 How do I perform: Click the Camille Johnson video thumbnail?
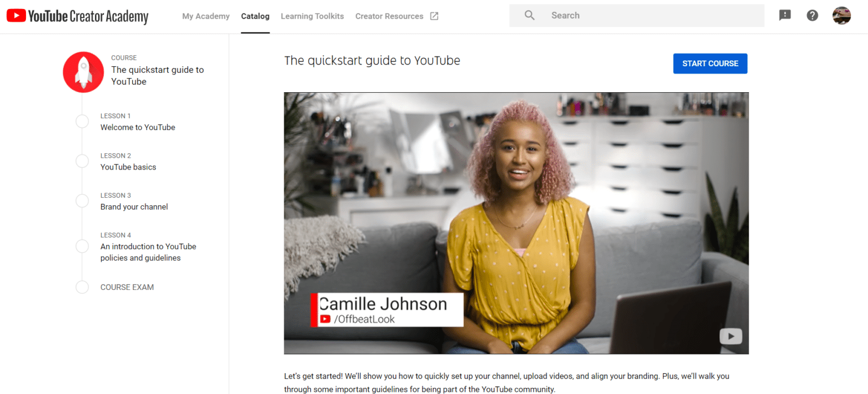pyautogui.click(x=516, y=223)
